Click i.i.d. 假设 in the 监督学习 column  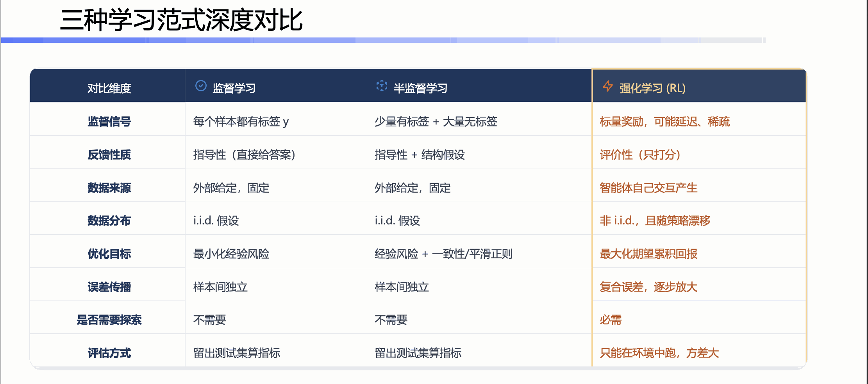pyautogui.click(x=216, y=221)
